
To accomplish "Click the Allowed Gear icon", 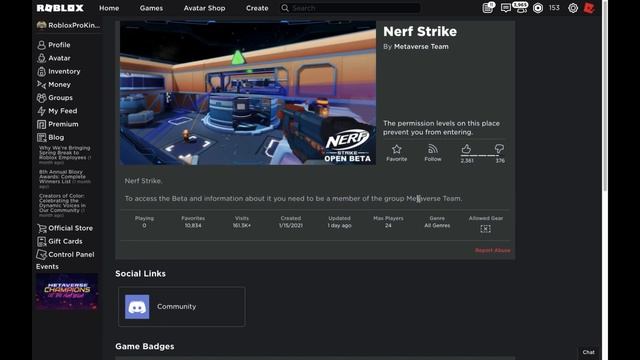I will pyautogui.click(x=485, y=229).
